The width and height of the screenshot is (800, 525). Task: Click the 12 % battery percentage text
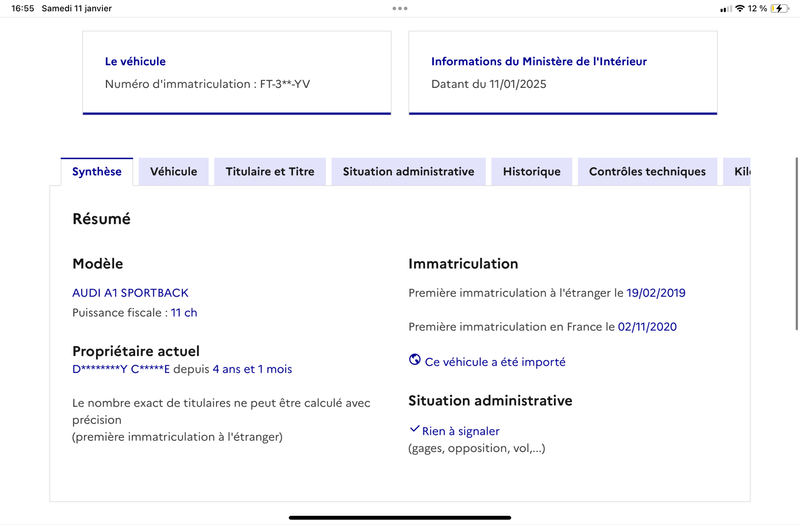[x=758, y=8]
